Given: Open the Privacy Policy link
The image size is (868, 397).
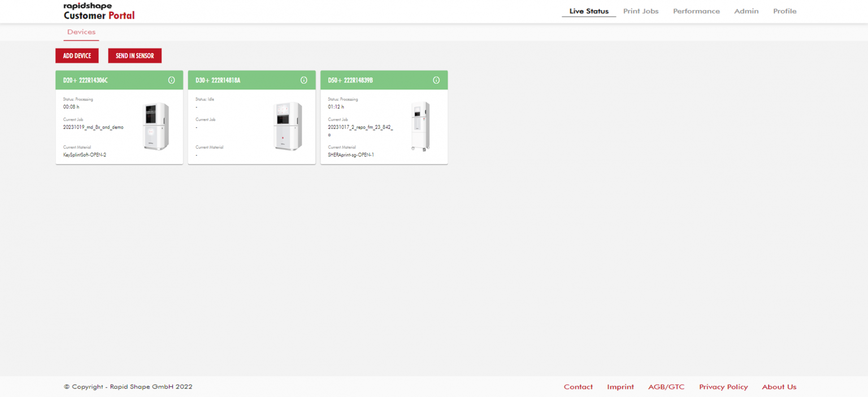Looking at the screenshot, I should [723, 387].
